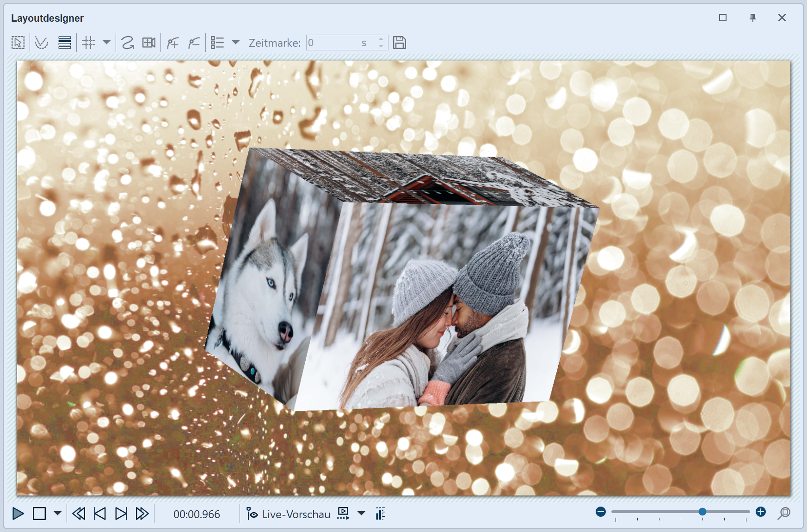Screen dimensions: 807x532
Task: Start playback with the play button
Action: pyautogui.click(x=18, y=513)
